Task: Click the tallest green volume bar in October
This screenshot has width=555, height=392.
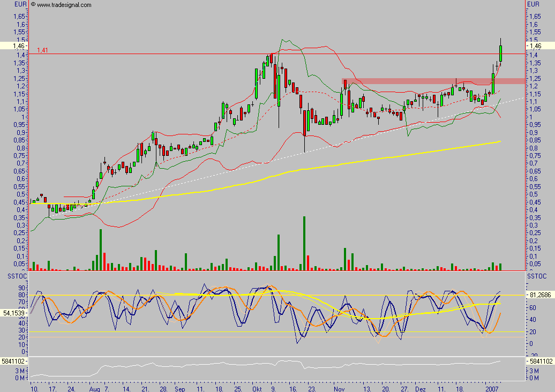Action: click(x=304, y=244)
